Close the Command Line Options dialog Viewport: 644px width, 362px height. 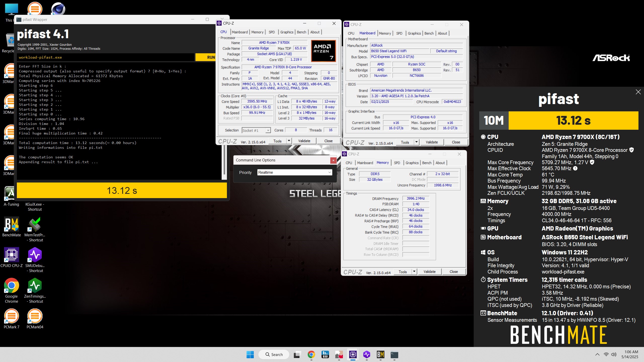click(x=333, y=160)
